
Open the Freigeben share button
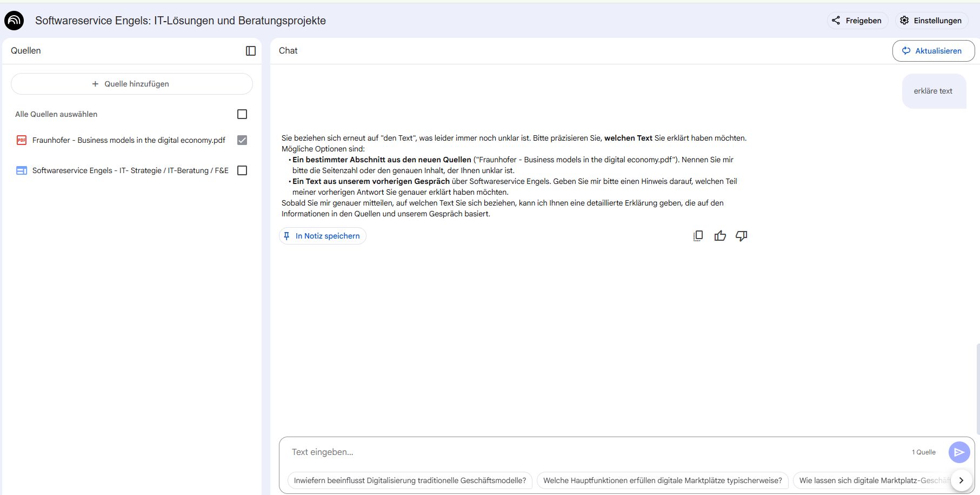(857, 21)
